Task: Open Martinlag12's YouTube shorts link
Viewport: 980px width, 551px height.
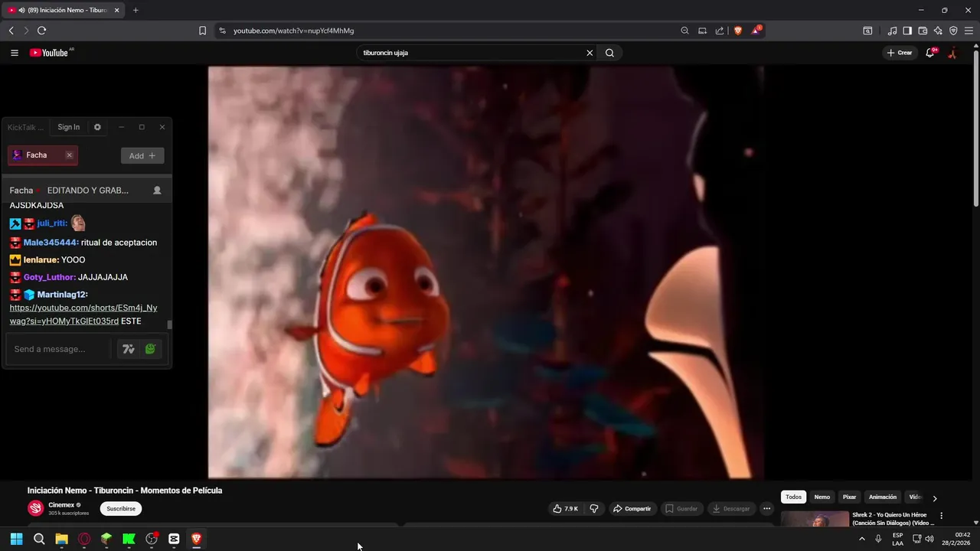Action: point(83,315)
